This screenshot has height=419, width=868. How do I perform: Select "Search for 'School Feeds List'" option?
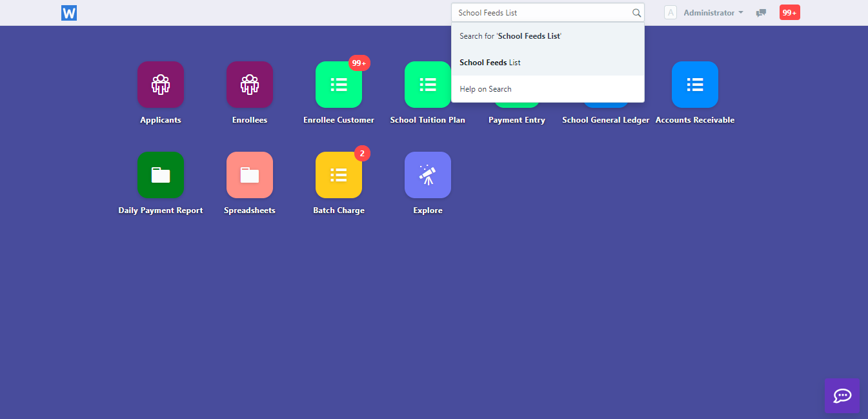(548, 36)
